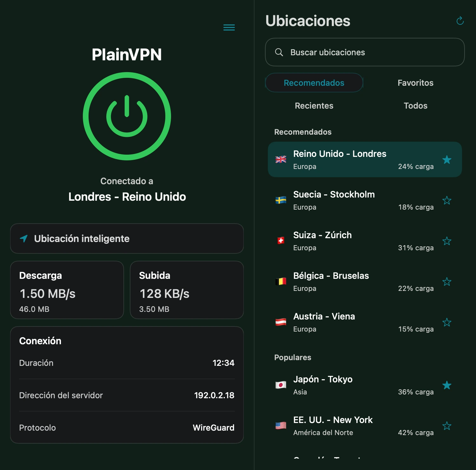Click the United Kingdom flag icon
The width and height of the screenshot is (476, 470).
(x=281, y=159)
